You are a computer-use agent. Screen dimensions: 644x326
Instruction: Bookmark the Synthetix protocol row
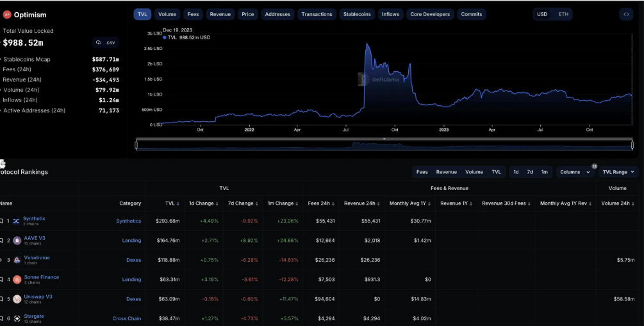[x=2, y=221]
